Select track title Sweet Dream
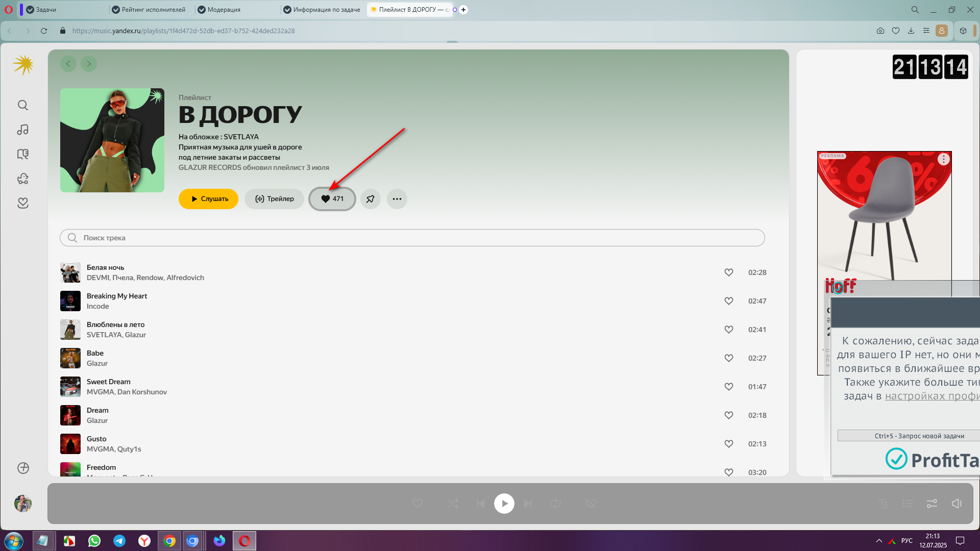Viewport: 980px width, 551px height. click(x=109, y=382)
